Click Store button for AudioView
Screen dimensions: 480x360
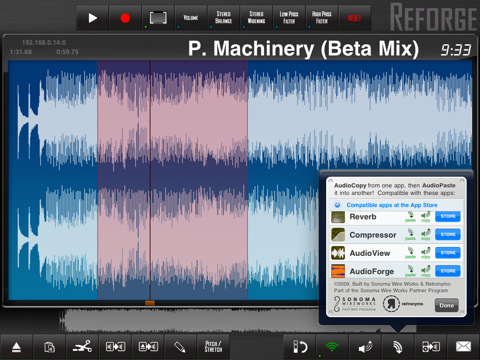448,253
